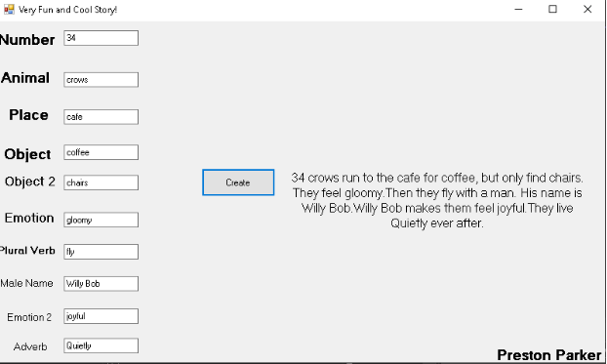The image size is (607, 364).
Task: Click the window title text
Action: [x=68, y=10]
